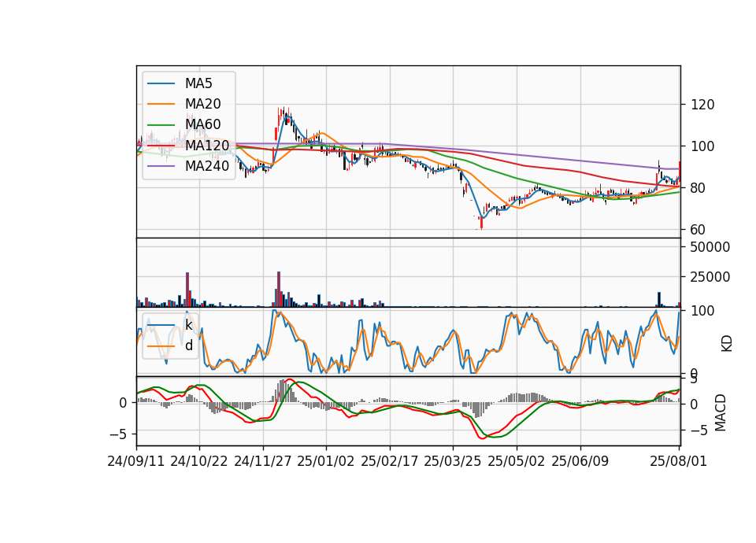Click the 25/01/02 date axis label

[x=326, y=461]
